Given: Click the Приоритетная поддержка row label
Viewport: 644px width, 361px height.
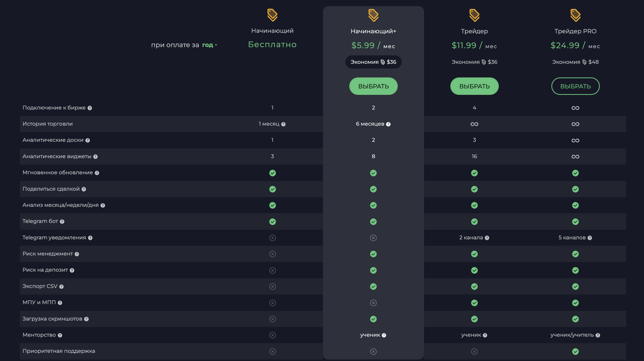Looking at the screenshot, I should [x=59, y=351].
